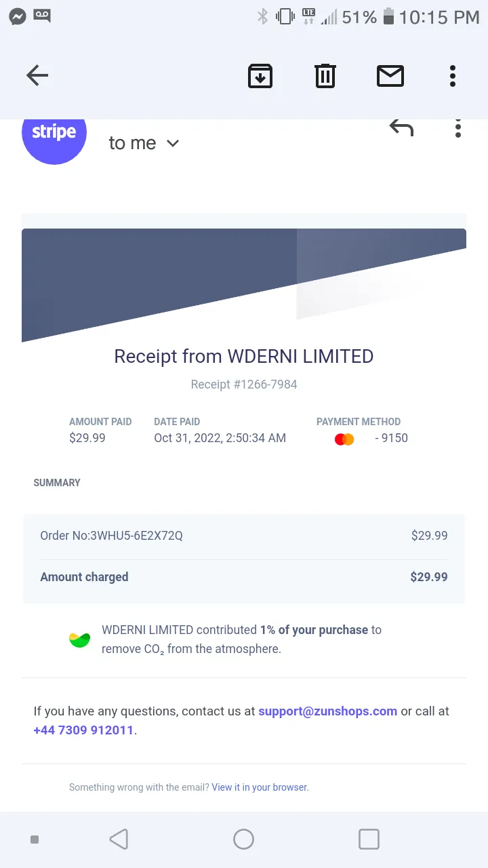
Task: Open message options three-dot menu
Action: pos(458,128)
